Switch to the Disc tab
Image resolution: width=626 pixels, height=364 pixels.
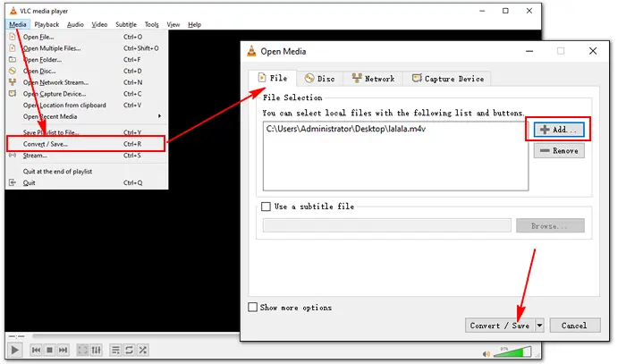pyautogui.click(x=319, y=79)
